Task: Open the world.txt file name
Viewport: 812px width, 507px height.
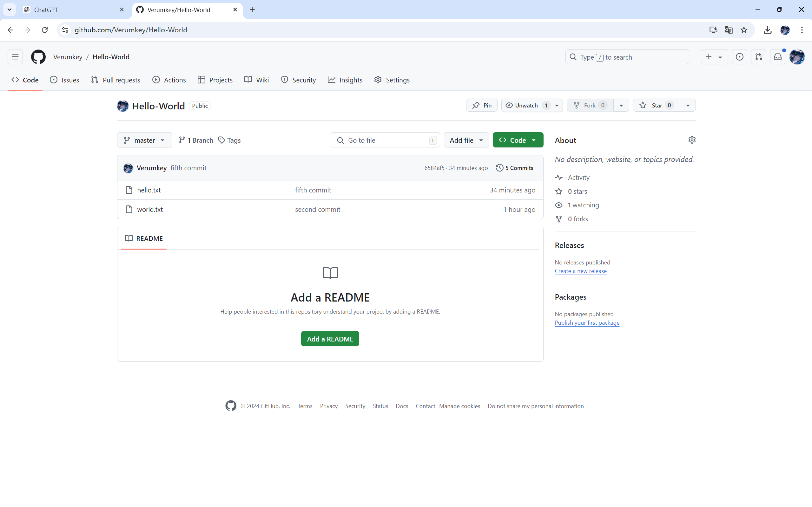Action: (150, 209)
